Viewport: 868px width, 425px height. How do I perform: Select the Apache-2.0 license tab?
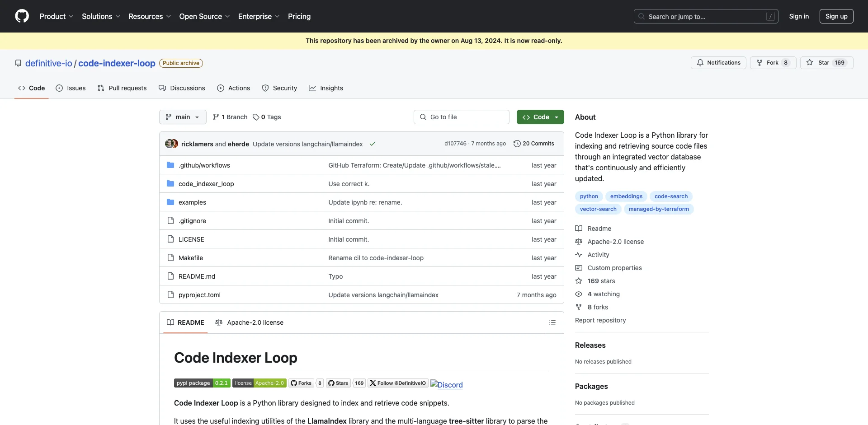(x=250, y=322)
